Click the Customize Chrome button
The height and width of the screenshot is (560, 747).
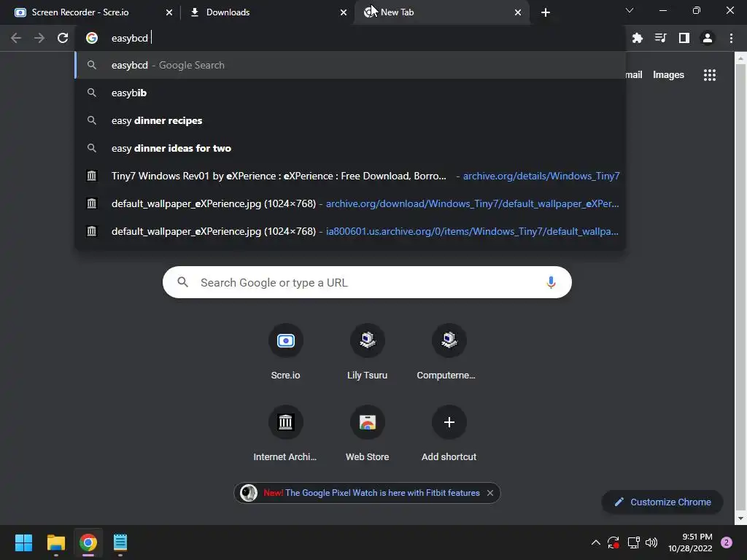662,502
